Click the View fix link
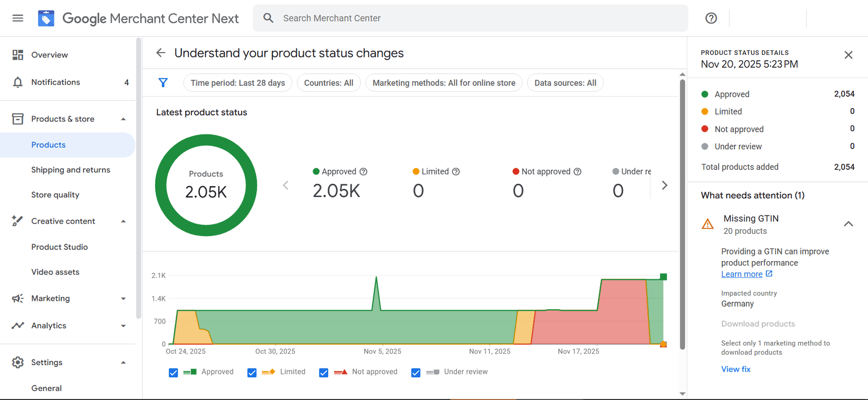The image size is (868, 400). pos(736,369)
